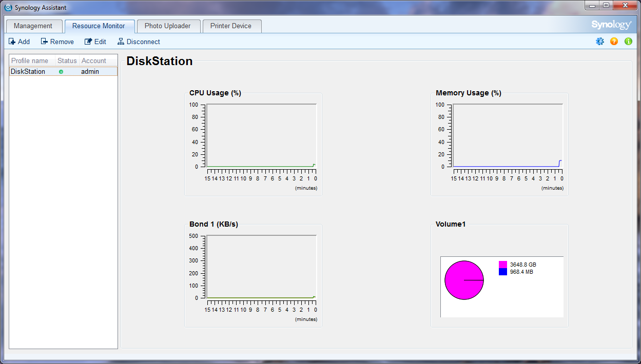Click the CPU Usage (%) title
641x364 pixels.
click(215, 93)
